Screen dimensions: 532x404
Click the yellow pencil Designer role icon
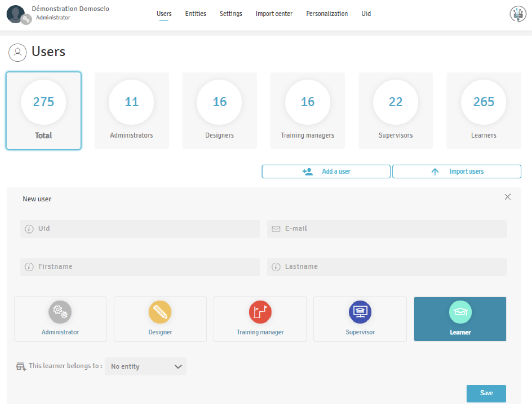(160, 312)
